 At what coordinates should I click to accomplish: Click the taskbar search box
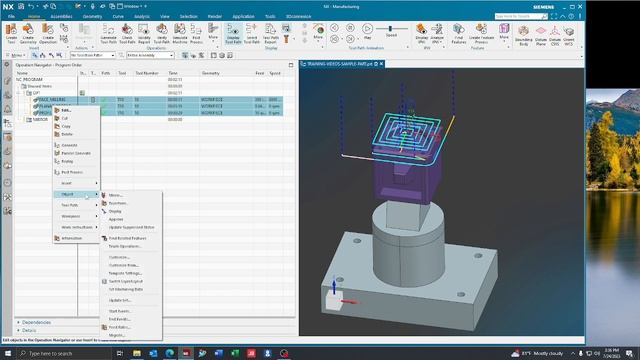63,353
